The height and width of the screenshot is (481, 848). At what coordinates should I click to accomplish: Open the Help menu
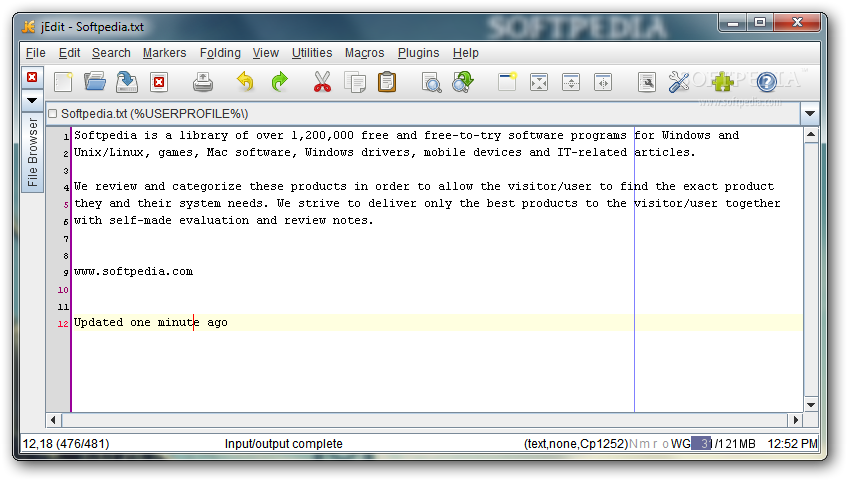tap(466, 53)
